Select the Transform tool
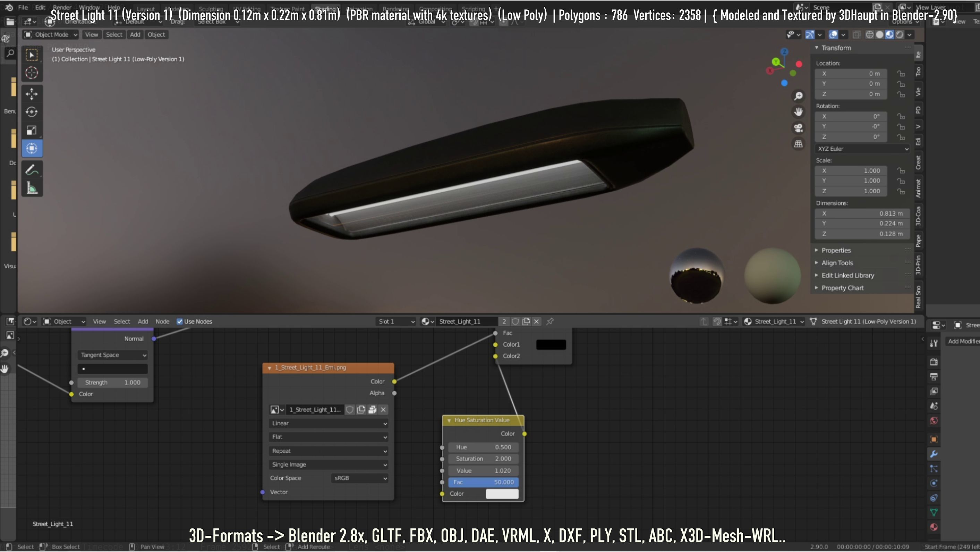This screenshot has height=552, width=980. click(32, 148)
